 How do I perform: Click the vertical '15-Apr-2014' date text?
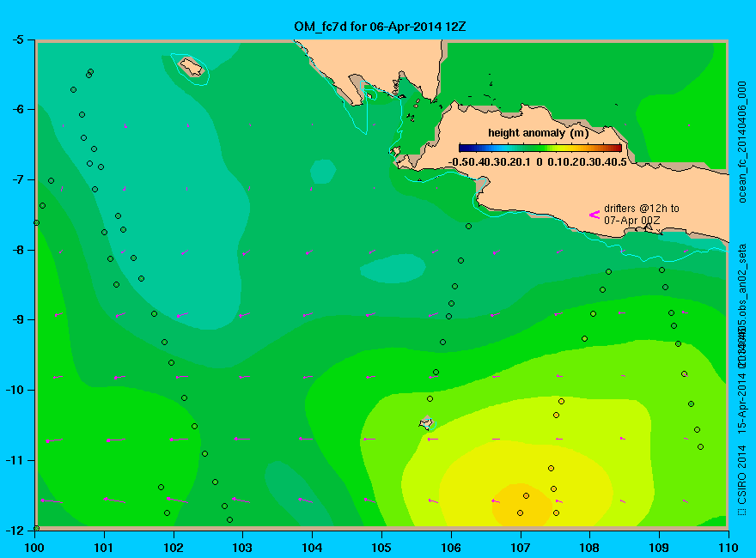[742, 401]
